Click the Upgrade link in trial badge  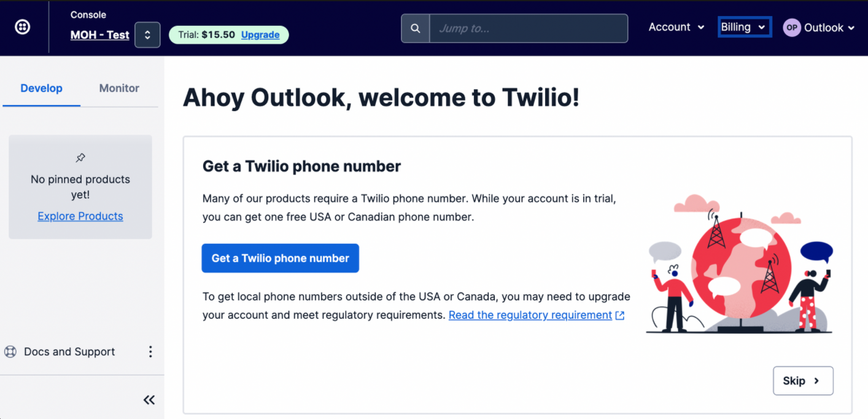point(260,34)
